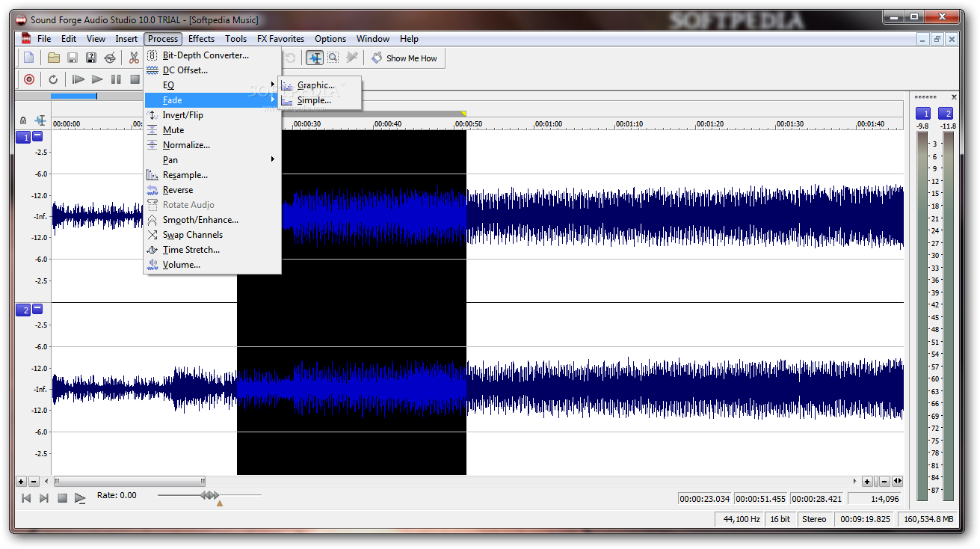Open the FX Favorites menu
This screenshot has height=549, width=980.
coord(280,39)
